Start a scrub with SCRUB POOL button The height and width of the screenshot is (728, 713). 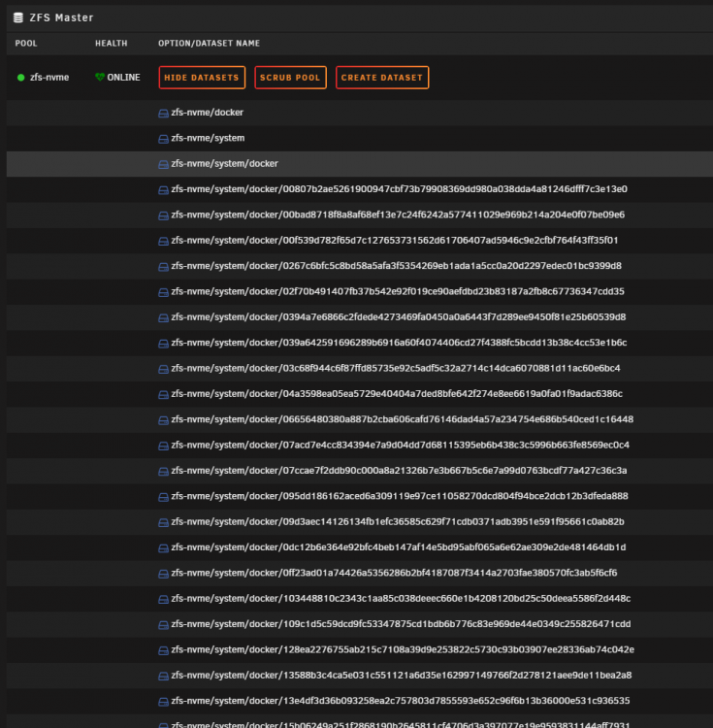click(x=290, y=78)
